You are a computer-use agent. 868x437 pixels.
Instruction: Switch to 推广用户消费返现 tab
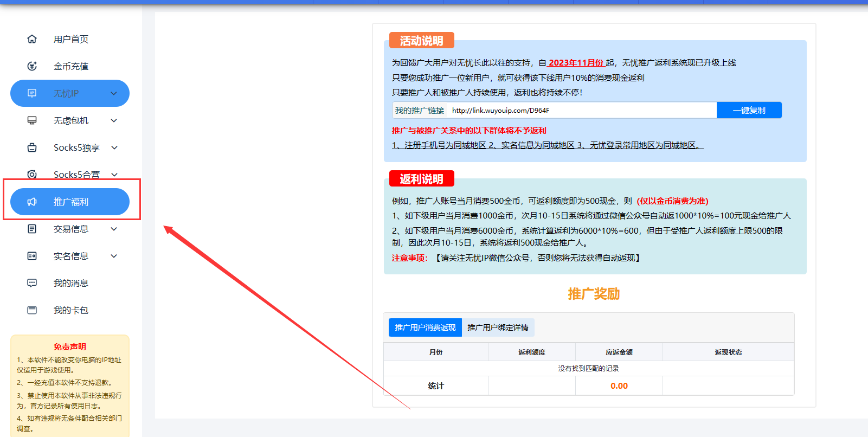[x=425, y=327]
